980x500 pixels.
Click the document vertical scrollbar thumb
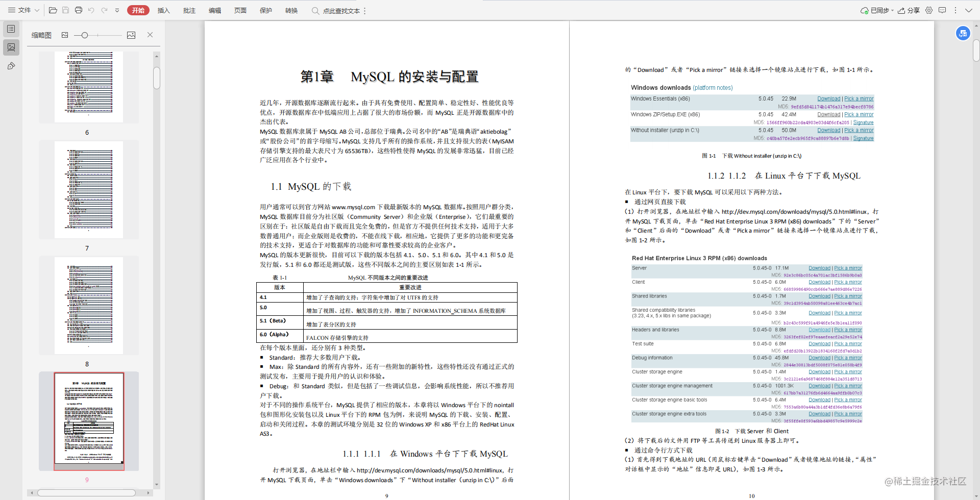pos(976,51)
